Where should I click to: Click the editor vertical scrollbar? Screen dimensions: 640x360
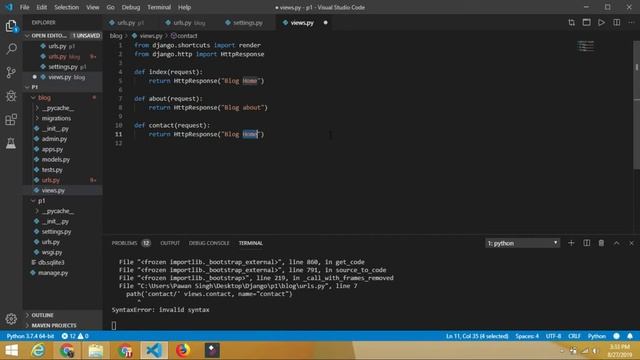pos(636,105)
